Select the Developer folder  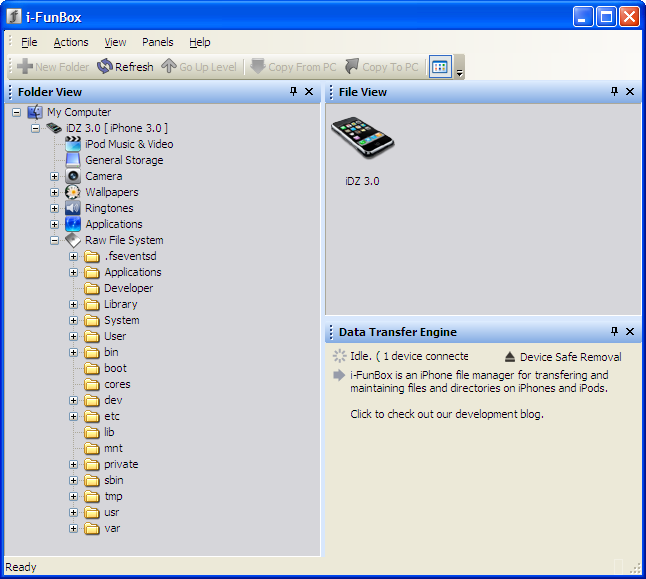pyautogui.click(x=129, y=288)
